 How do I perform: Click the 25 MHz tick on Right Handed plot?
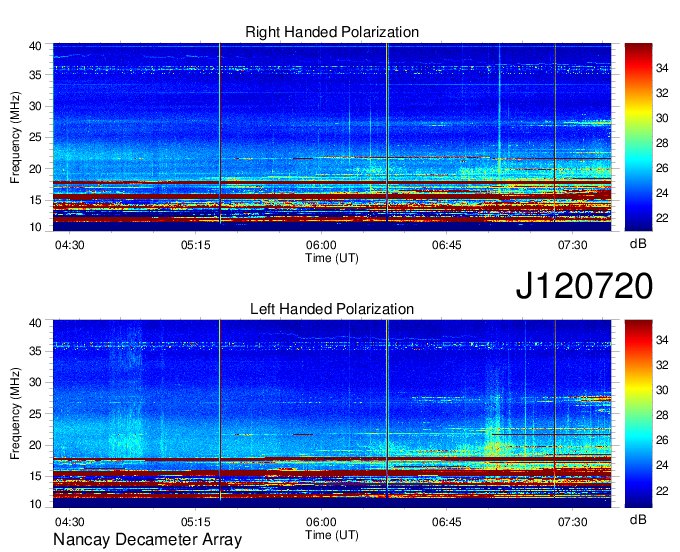coord(35,137)
